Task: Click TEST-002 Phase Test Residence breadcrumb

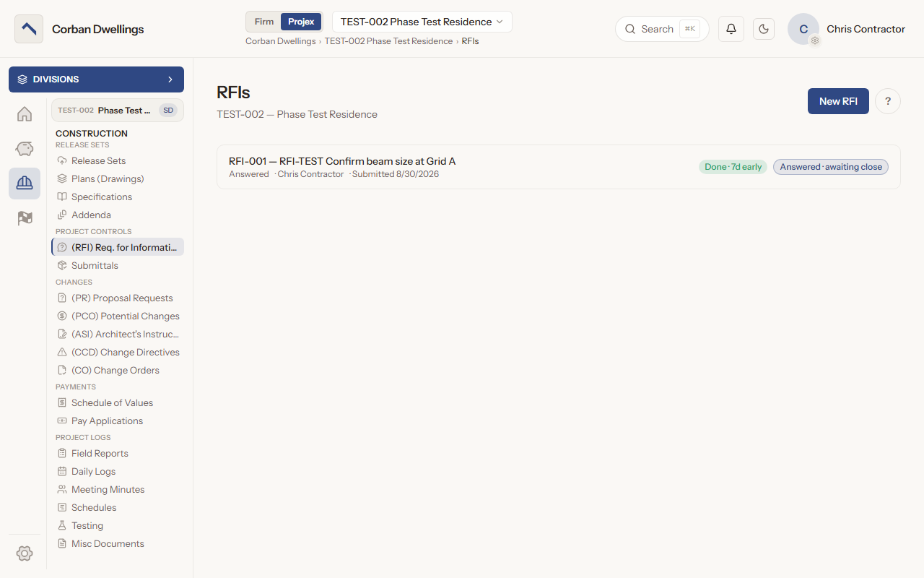Action: click(x=388, y=41)
